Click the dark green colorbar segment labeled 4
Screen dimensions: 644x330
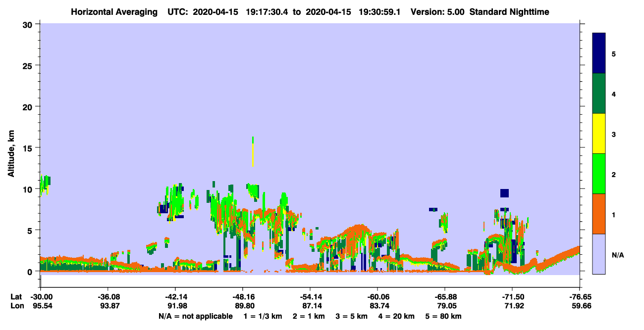599,94
